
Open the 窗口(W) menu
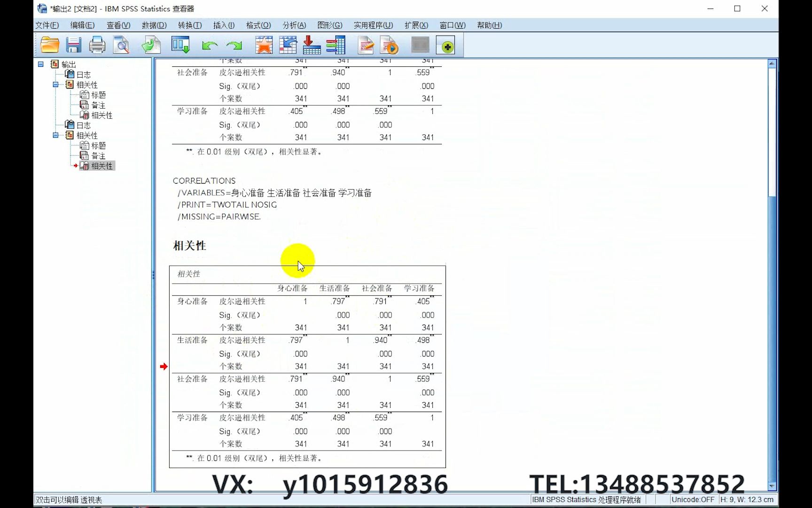pyautogui.click(x=453, y=25)
